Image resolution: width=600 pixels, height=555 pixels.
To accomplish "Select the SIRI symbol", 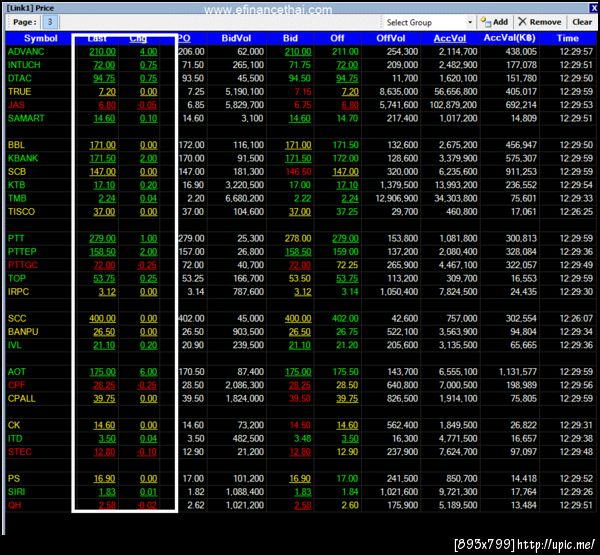I will [x=16, y=492].
